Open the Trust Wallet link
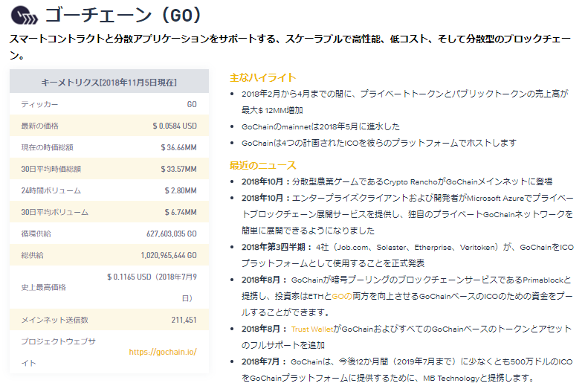The image size is (588, 386). coord(310,328)
